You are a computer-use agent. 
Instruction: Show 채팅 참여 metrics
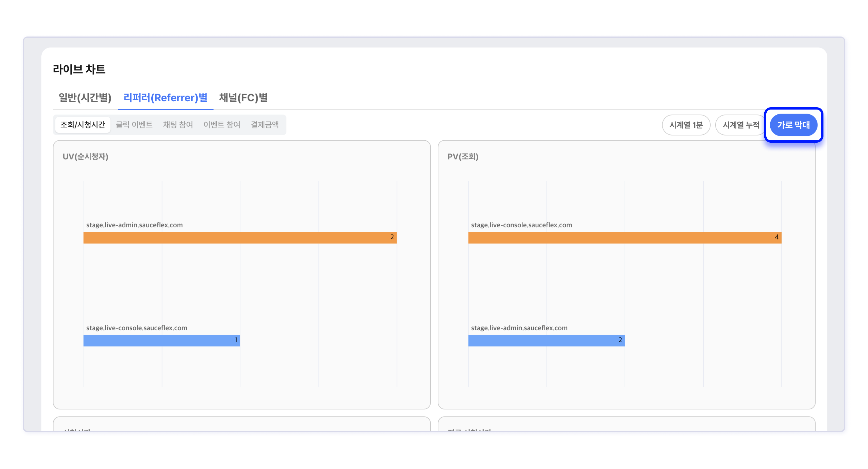click(x=178, y=125)
